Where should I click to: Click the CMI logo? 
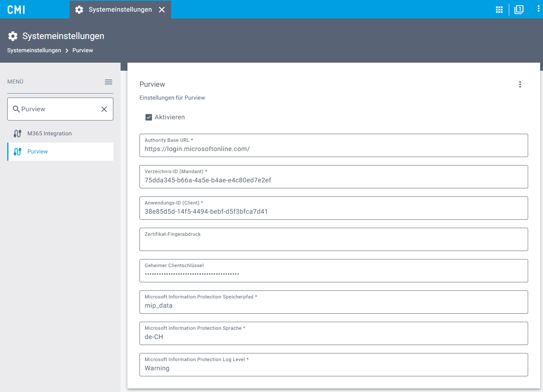[x=15, y=9]
